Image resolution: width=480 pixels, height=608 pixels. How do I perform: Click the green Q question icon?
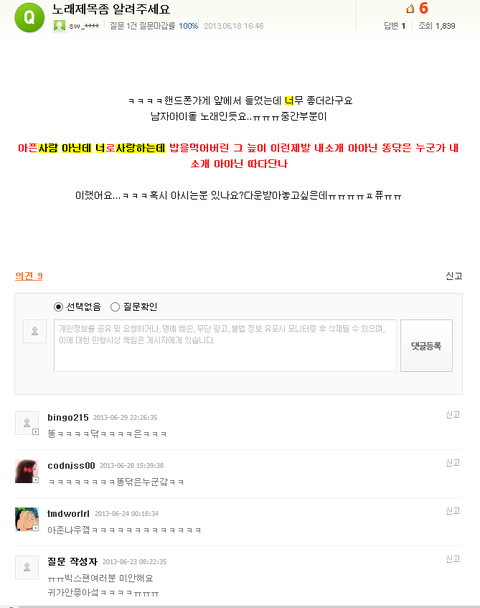point(29,17)
